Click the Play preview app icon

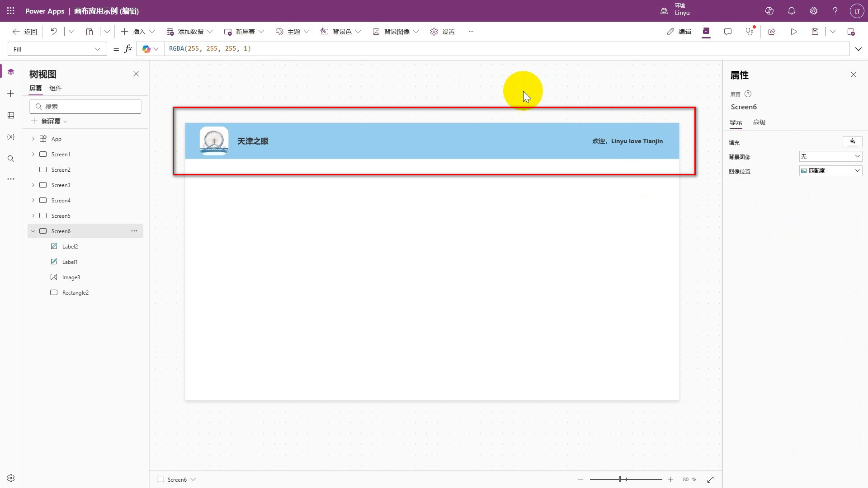[794, 32]
